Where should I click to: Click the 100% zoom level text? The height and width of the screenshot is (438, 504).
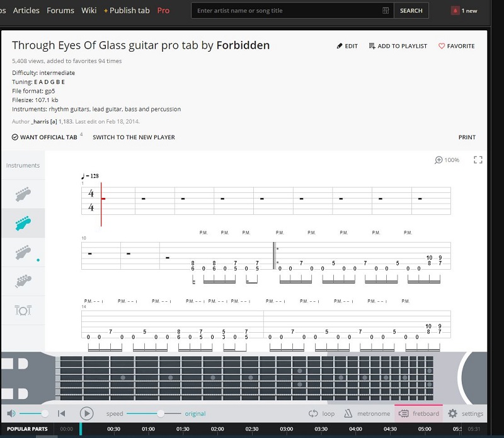click(452, 160)
